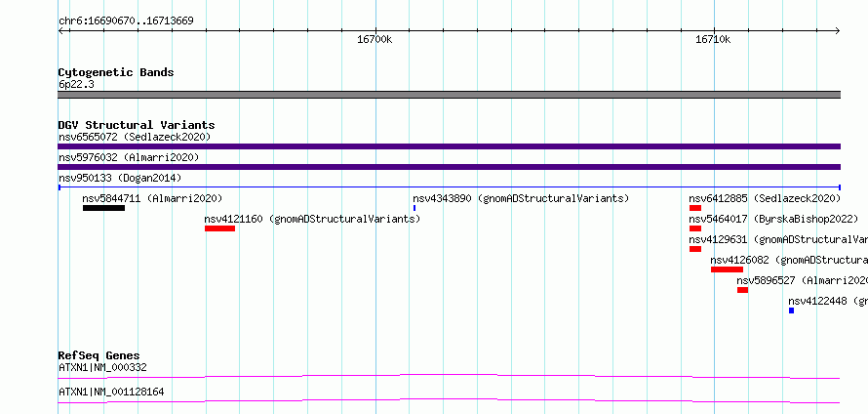
Task: Click the Cytogenetic Bands track title
Action: coord(116,72)
